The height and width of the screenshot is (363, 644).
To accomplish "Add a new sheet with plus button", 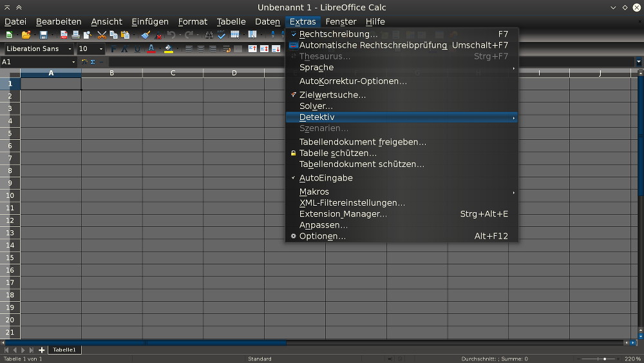I will click(41, 350).
